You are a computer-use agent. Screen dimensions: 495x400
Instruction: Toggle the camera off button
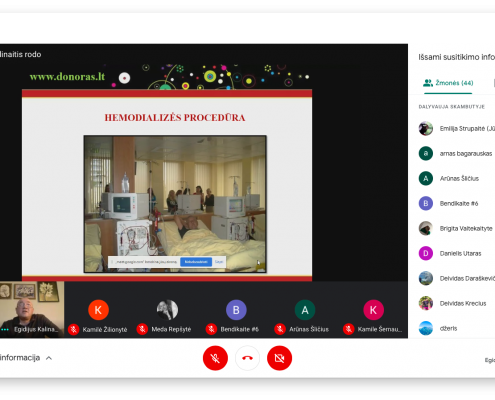click(279, 358)
